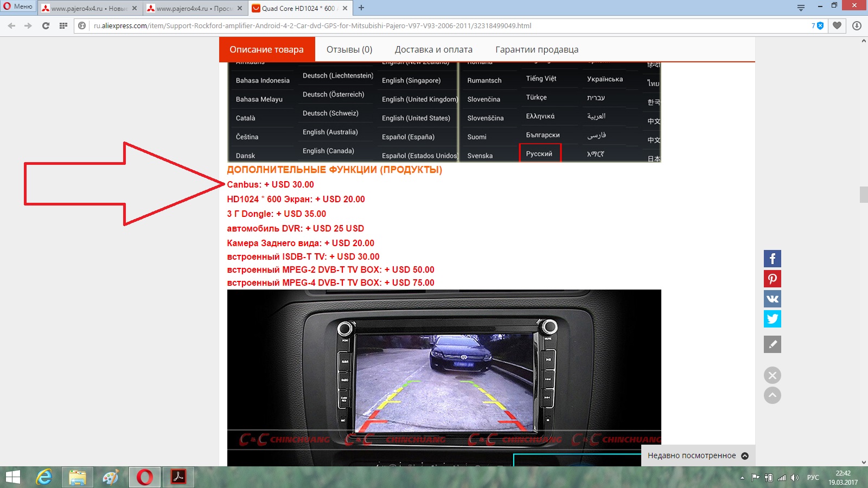Click the ДОПОЛНИТЕЛЬНЫЕ ФУНКЦИИ (ПРОДУКТЫ) heading
The height and width of the screenshot is (488, 868).
[334, 170]
